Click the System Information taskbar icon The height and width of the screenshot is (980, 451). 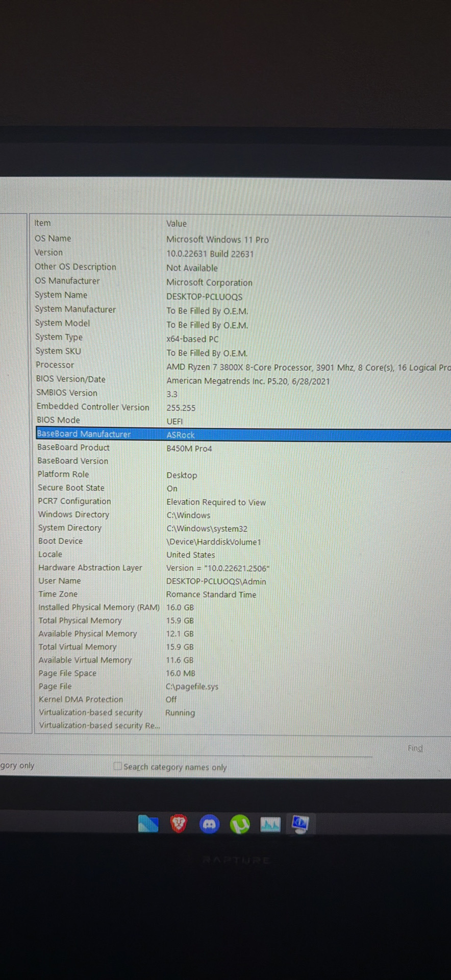300,824
